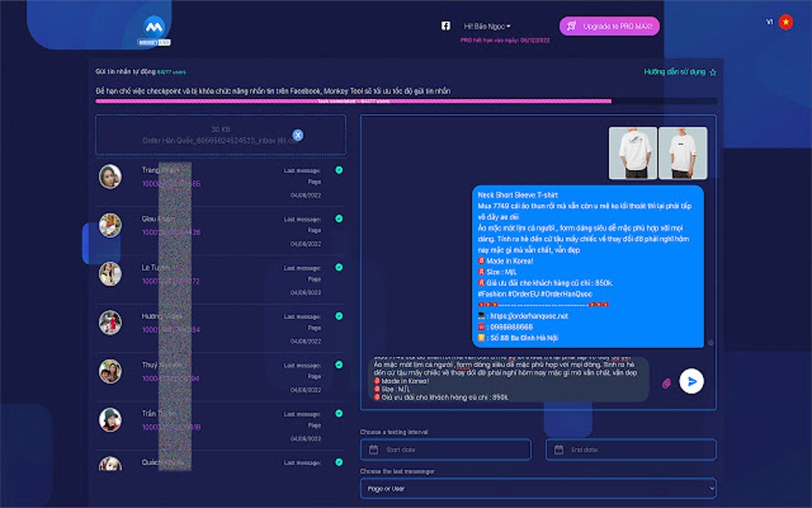Click the send paper-plane button

tap(690, 381)
